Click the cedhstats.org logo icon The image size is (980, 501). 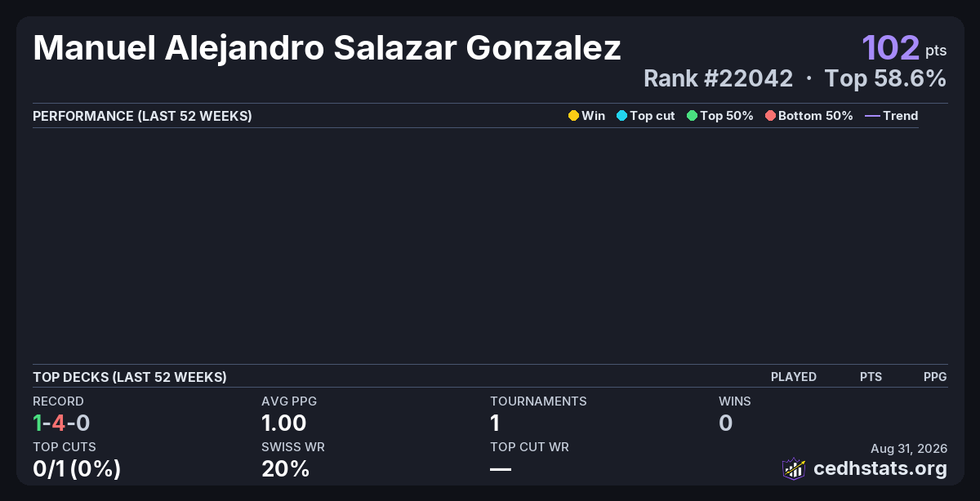coord(794,468)
